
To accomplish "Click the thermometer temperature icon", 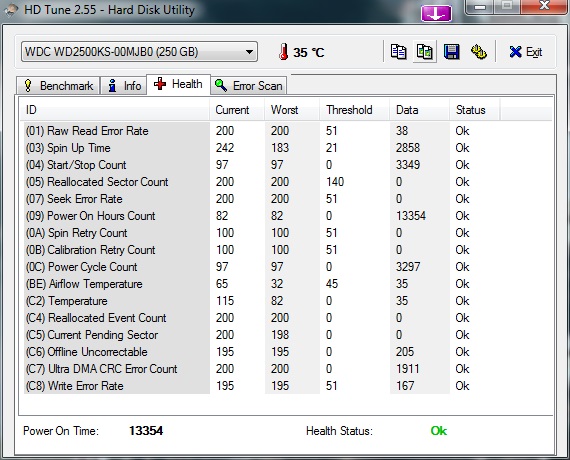I will click(x=284, y=52).
